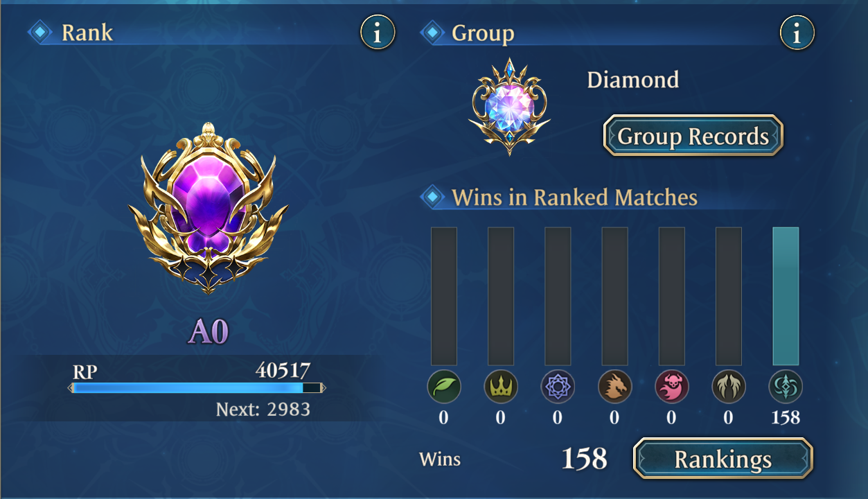Select the green leaf class icon
The height and width of the screenshot is (499, 868).
pyautogui.click(x=443, y=387)
